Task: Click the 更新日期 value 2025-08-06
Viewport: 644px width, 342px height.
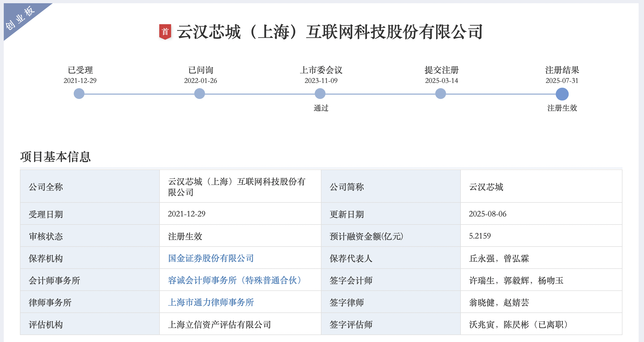Action: coord(487,214)
